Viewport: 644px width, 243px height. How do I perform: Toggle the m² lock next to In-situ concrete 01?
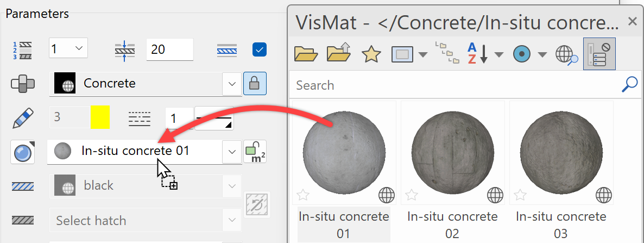pyautogui.click(x=255, y=152)
